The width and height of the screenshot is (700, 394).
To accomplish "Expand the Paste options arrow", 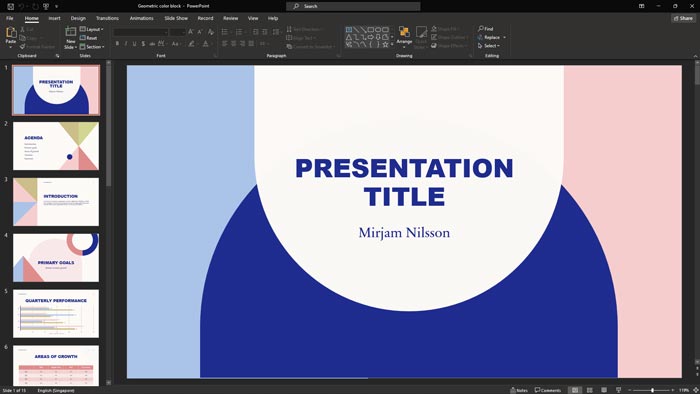I will 11,46.
